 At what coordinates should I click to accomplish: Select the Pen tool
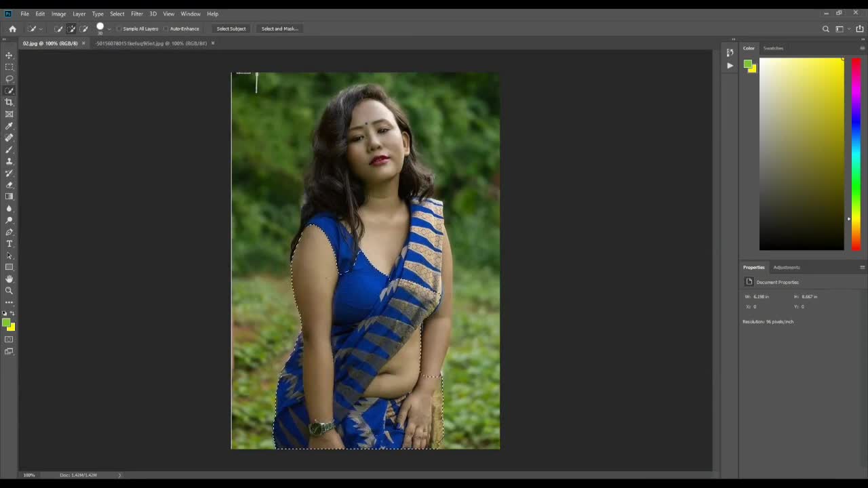pos(9,232)
